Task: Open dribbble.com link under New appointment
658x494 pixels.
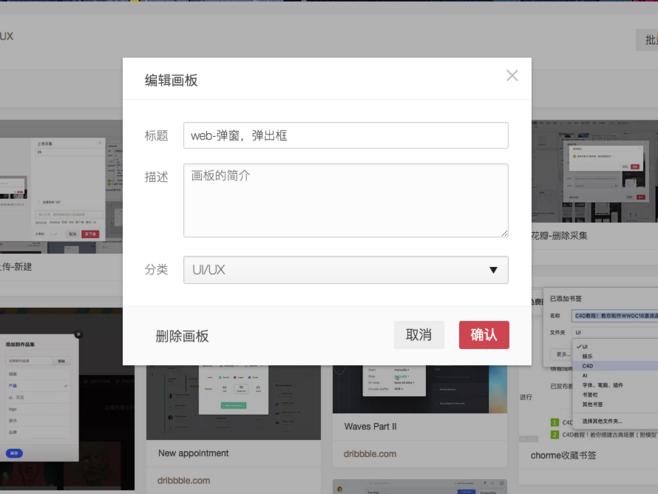Action: click(x=183, y=480)
